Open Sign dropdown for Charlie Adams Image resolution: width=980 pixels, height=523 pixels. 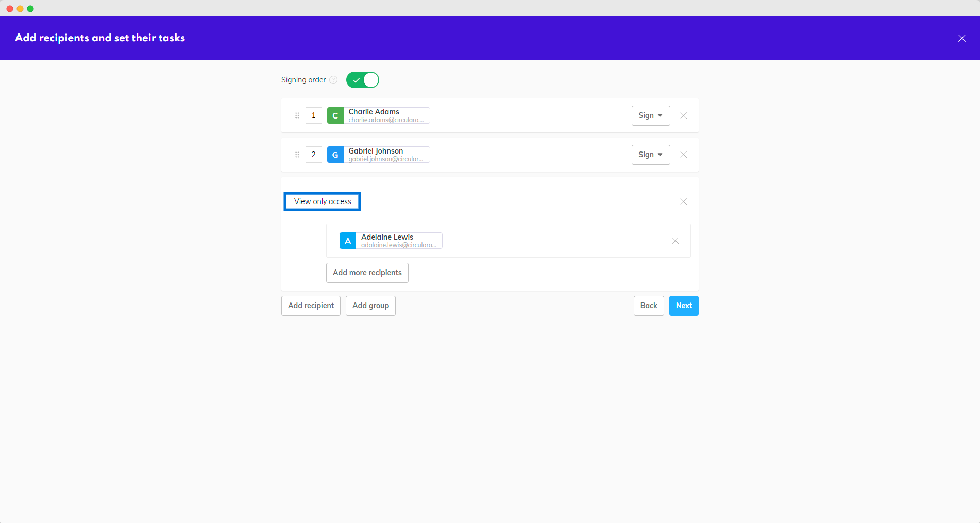pos(650,115)
